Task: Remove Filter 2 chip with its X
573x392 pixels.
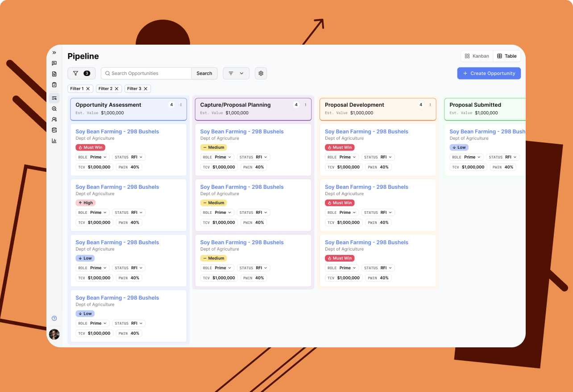Action: (116, 88)
